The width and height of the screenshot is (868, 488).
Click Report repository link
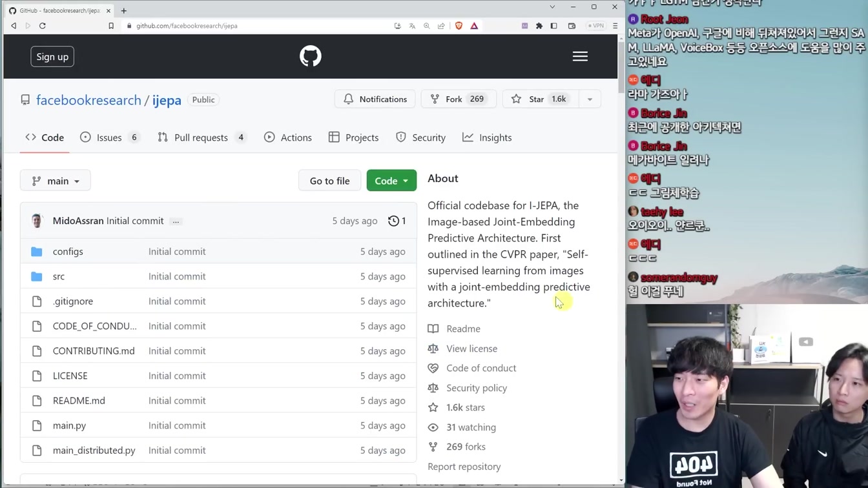[464, 467]
